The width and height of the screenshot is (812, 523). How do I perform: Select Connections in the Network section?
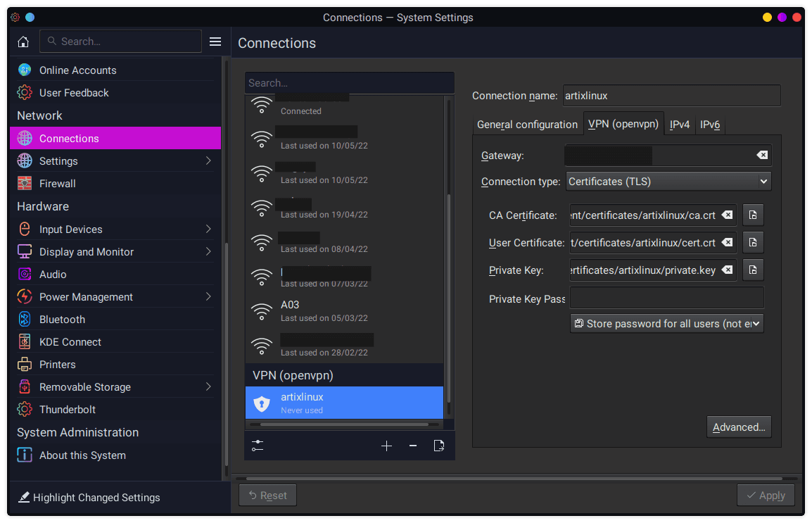click(116, 138)
